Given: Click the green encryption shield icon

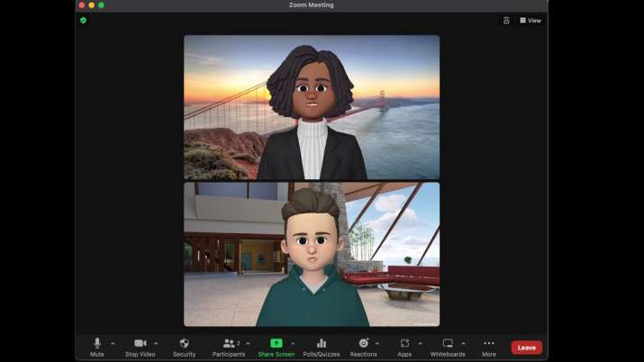Looking at the screenshot, I should pos(84,20).
